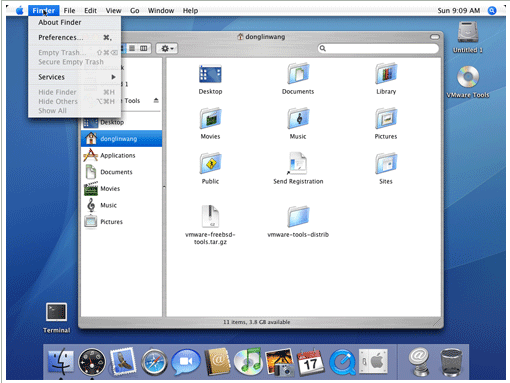Eject the VMware Tools volume in the sidebar
This screenshot has height=383, width=510.
[156, 100]
